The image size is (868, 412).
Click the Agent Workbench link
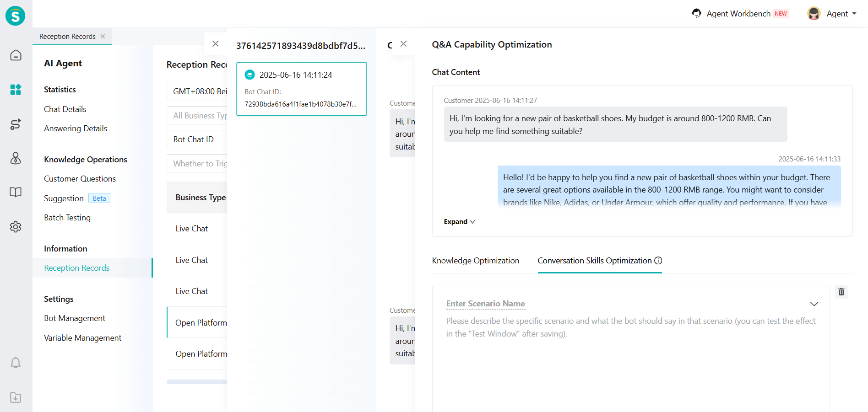738,14
